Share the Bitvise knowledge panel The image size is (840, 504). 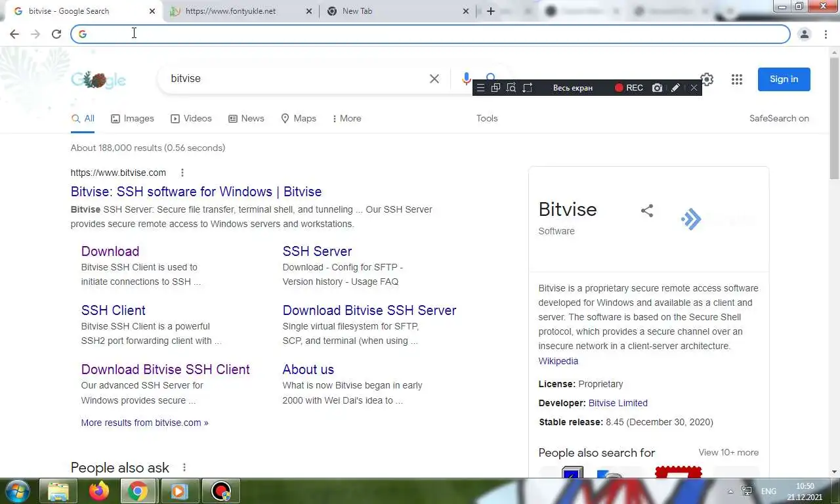pyautogui.click(x=647, y=211)
